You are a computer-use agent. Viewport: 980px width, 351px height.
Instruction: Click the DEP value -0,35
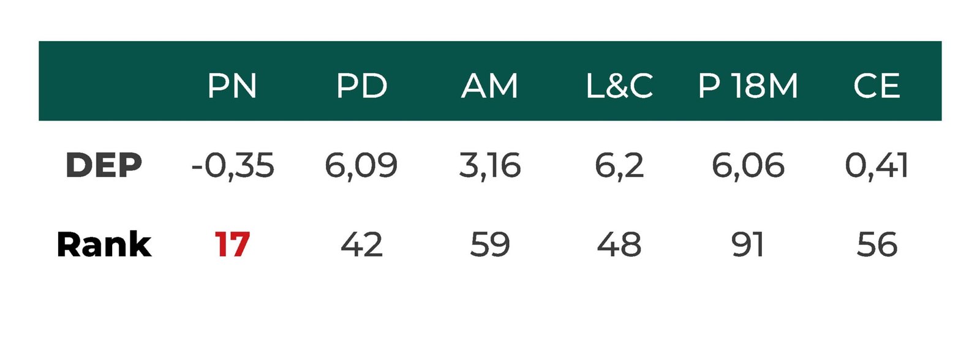(233, 165)
